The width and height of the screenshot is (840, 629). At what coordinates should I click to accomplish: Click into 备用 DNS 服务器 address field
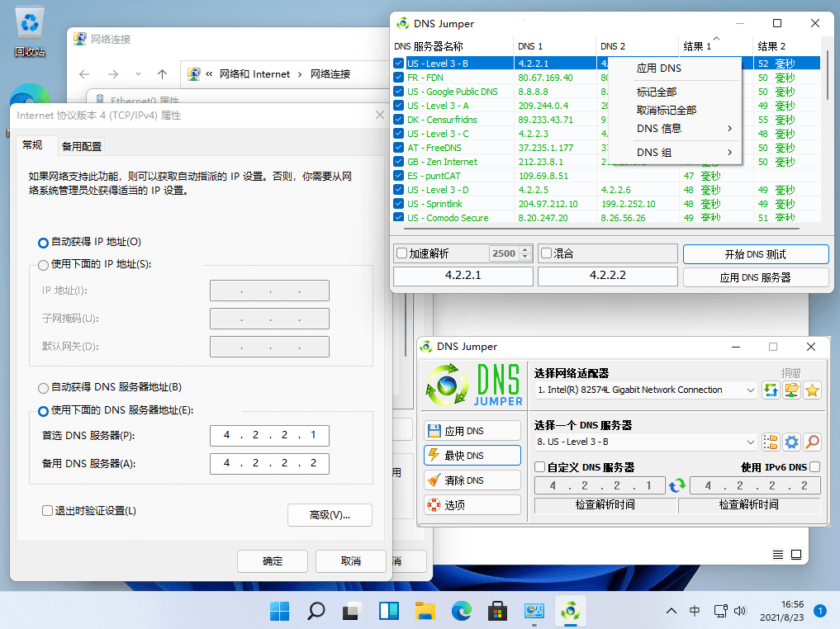click(x=269, y=464)
